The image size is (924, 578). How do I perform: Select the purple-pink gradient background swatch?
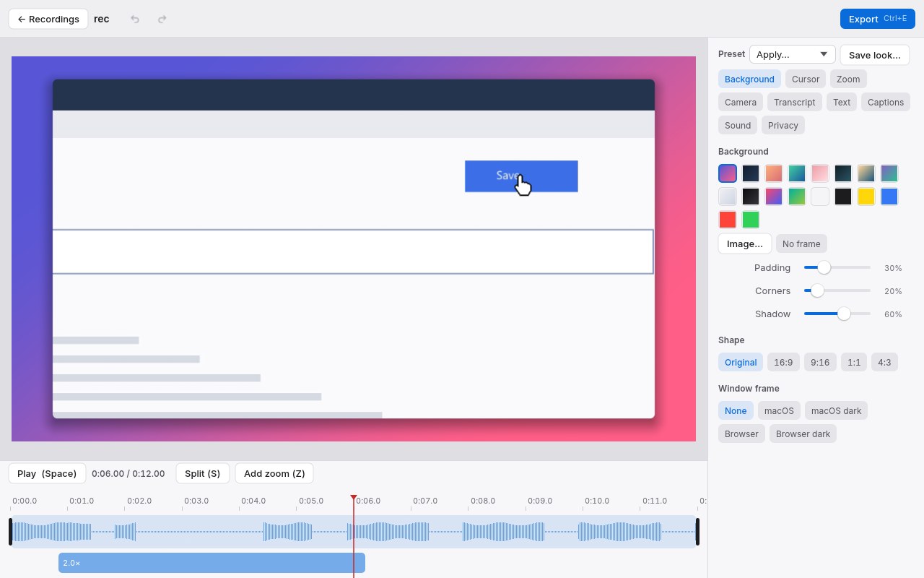click(728, 173)
